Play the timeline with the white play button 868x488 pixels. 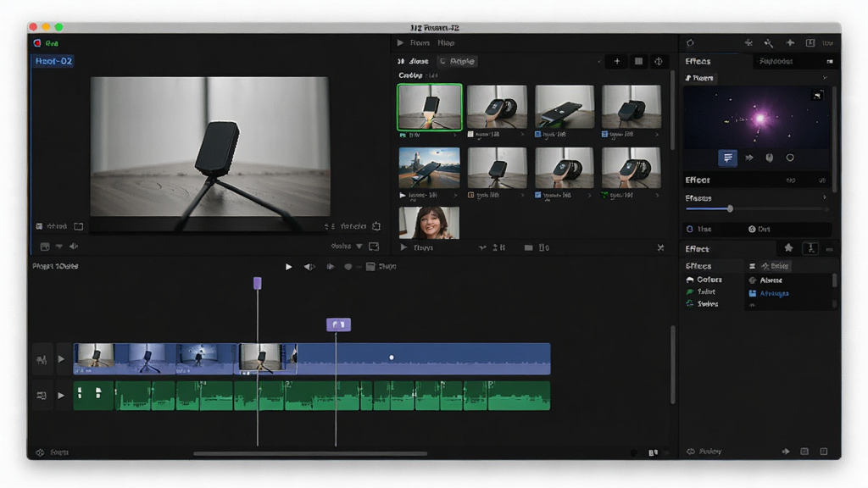click(x=288, y=267)
